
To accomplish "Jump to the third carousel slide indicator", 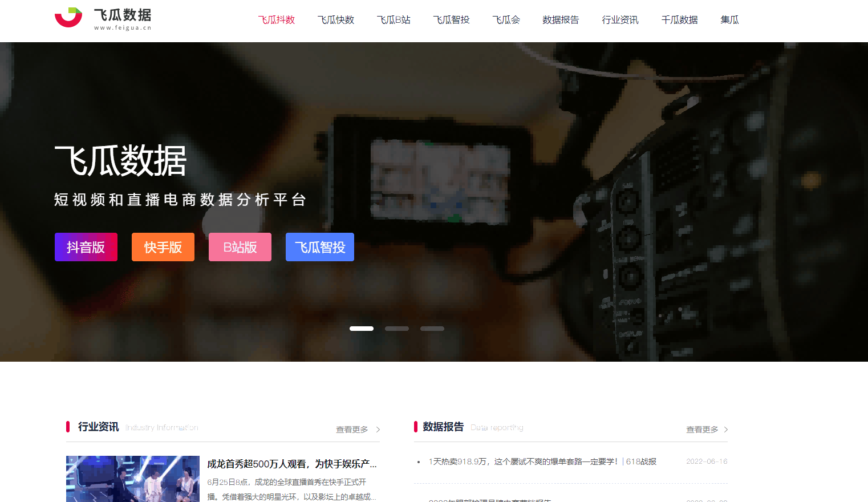I will [432, 329].
